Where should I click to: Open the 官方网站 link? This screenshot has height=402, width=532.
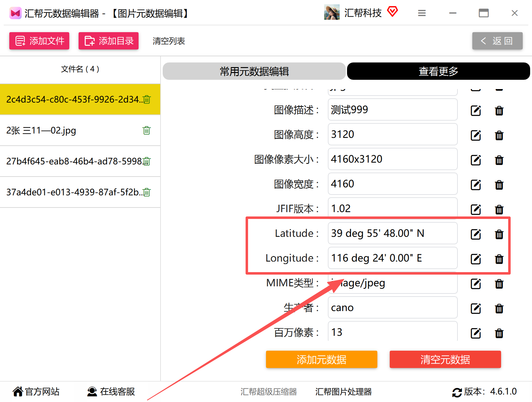[36, 391]
